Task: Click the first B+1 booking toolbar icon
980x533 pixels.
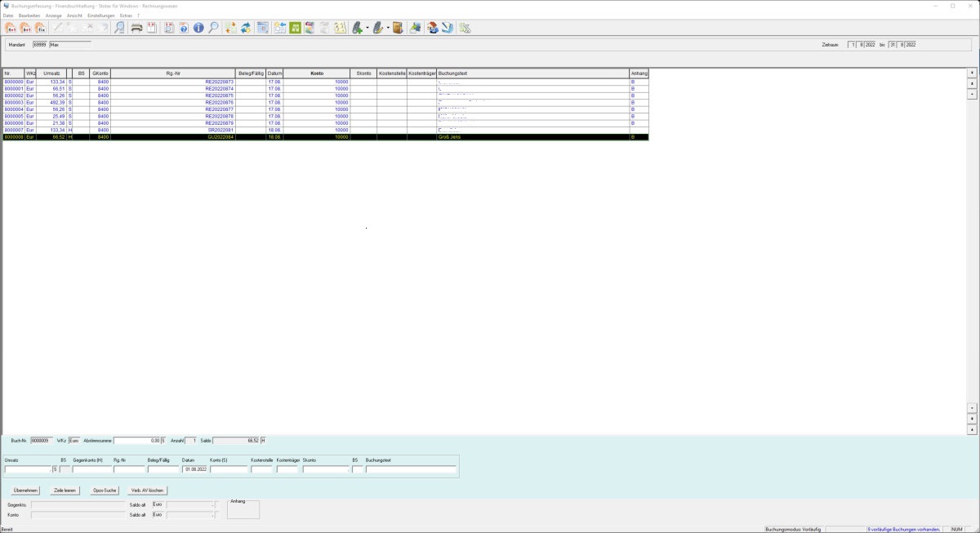Action: coord(11,28)
